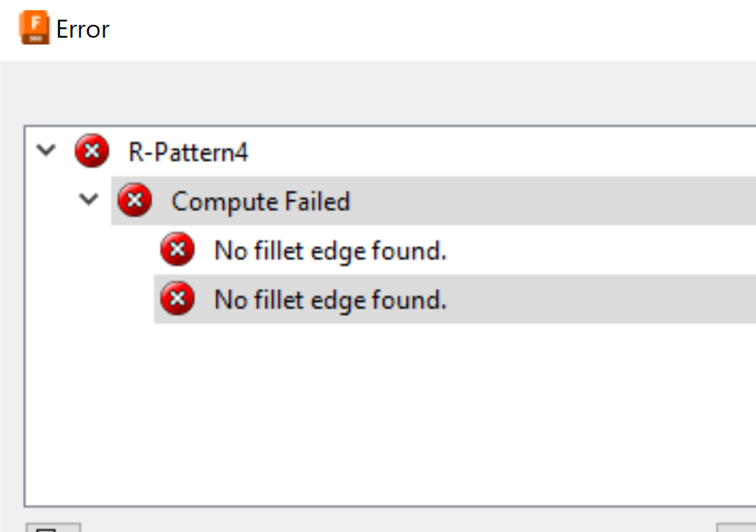Screen dimensions: 756x532
Task: Click blank highlighted area of last error row
Action: [x=599, y=299]
